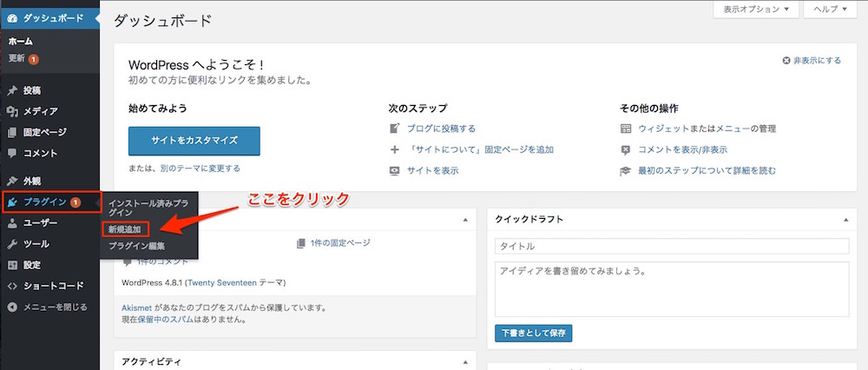The width and height of the screenshot is (868, 370).
Task: Click the 下書きとして保存 button
Action: pos(533,334)
